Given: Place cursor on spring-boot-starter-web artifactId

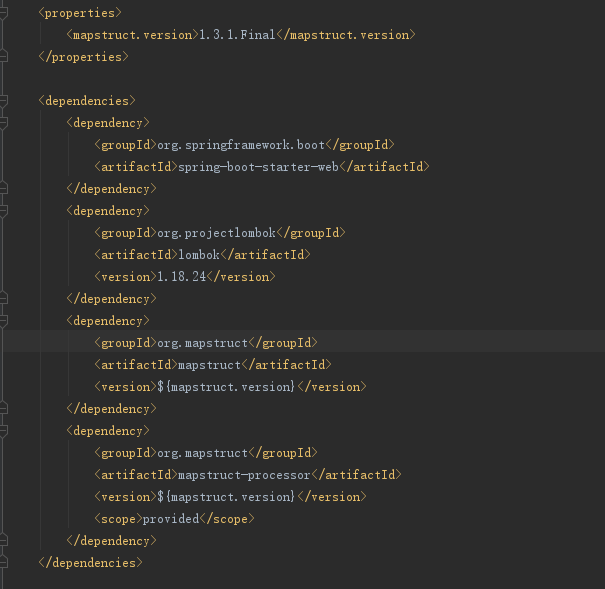Looking at the screenshot, I should pyautogui.click(x=258, y=167).
